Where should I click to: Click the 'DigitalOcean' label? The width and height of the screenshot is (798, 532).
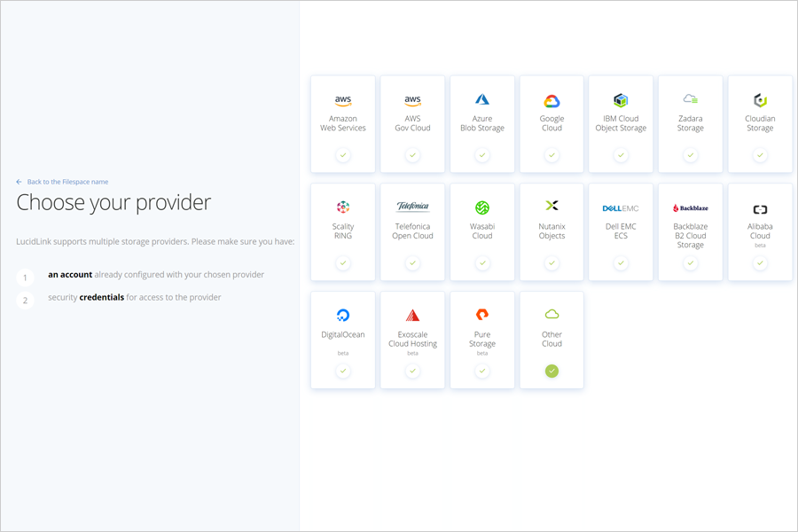coord(343,334)
